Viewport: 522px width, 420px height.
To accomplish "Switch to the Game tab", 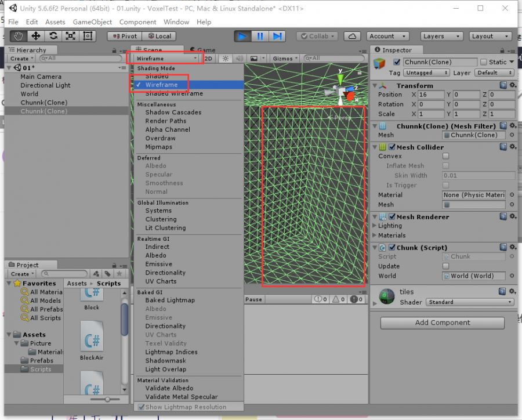I will (202, 50).
